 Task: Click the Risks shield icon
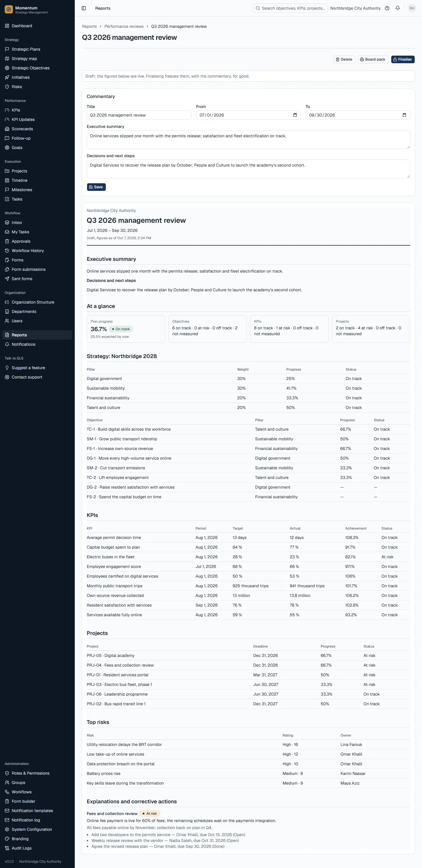[x=7, y=87]
